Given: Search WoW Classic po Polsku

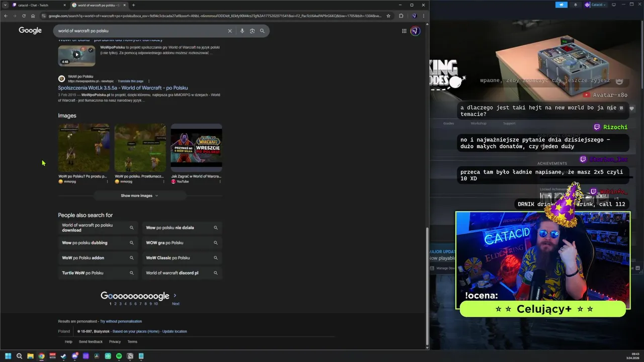Looking at the screenshot, I should click(182, 258).
